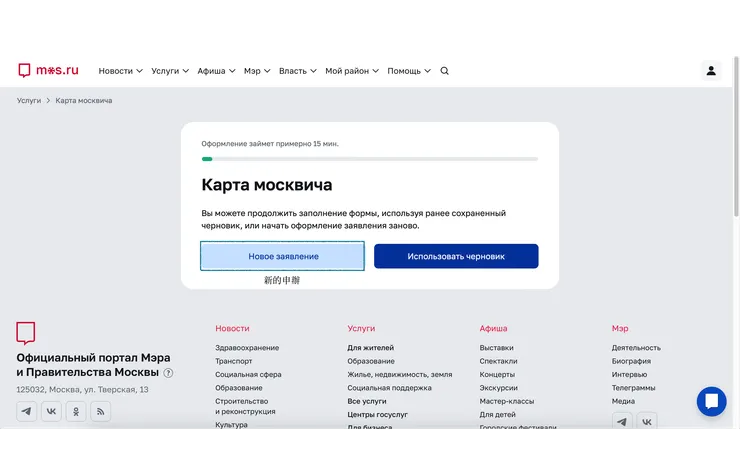Open the VK social icon on the left
This screenshot has height=463, width=740.
[51, 411]
